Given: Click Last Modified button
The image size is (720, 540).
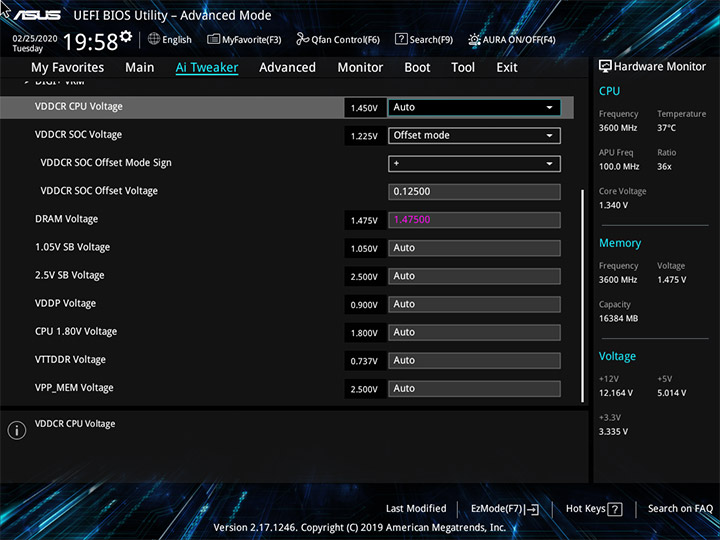Looking at the screenshot, I should (416, 509).
